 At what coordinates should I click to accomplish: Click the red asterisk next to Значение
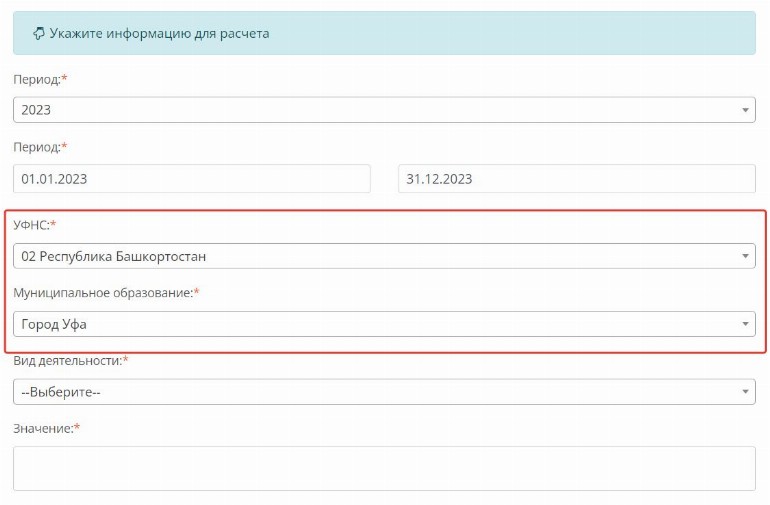[x=77, y=428]
